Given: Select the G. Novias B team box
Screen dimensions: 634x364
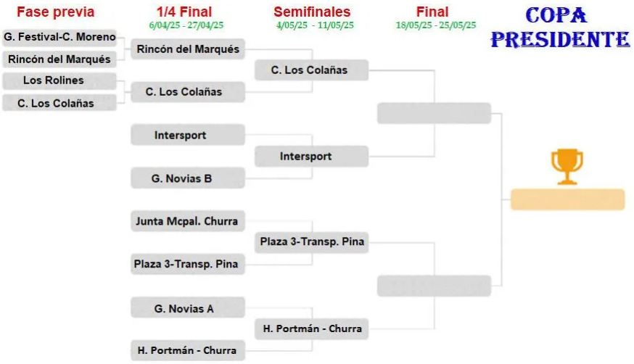Looking at the screenshot, I should click(x=188, y=178).
